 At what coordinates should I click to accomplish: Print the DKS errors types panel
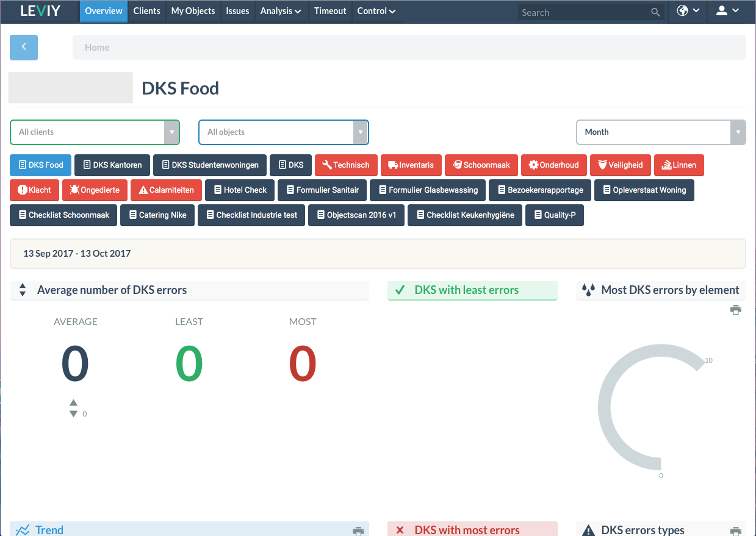coord(736,531)
